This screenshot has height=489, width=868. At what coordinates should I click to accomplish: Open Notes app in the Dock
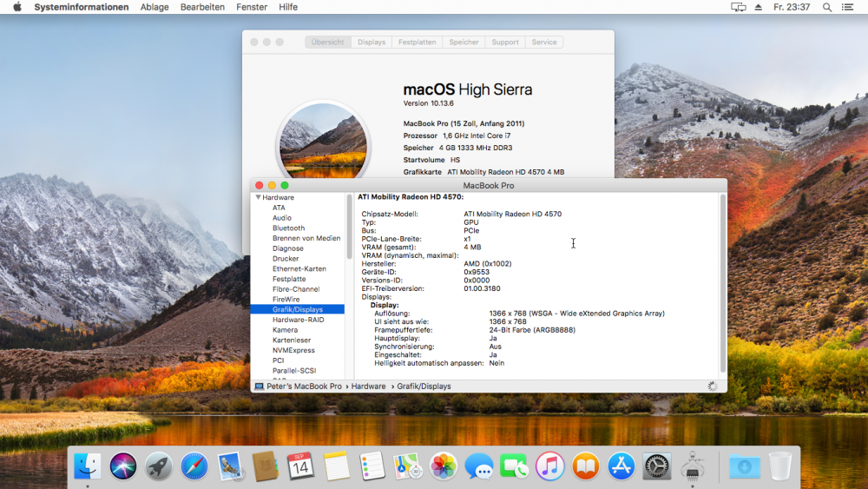(x=337, y=466)
